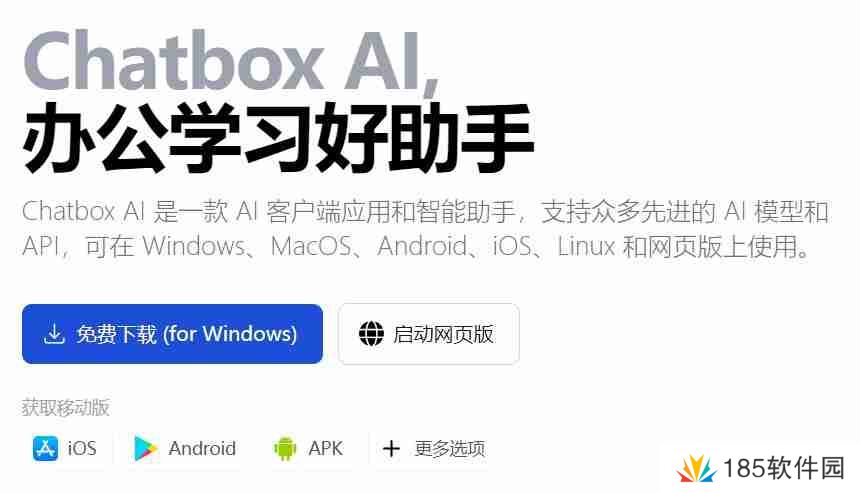860x493 pixels.
Task: Click the download arrow icon in blue button
Action: click(x=54, y=333)
